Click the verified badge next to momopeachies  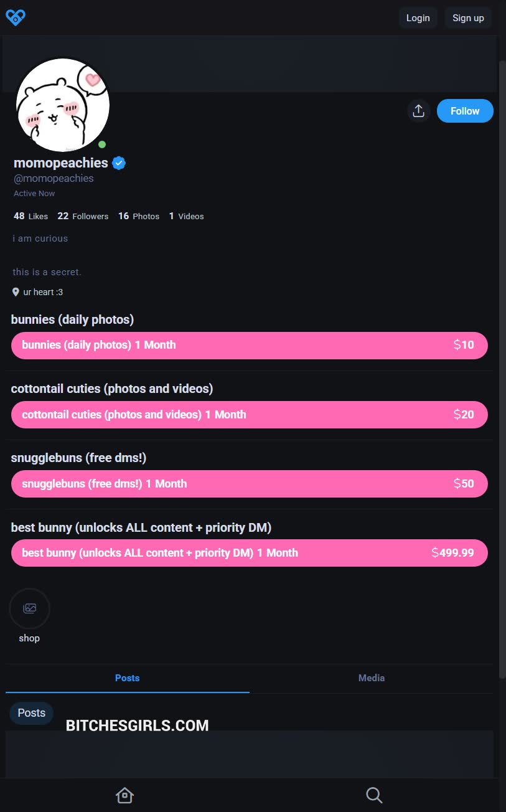(x=119, y=163)
